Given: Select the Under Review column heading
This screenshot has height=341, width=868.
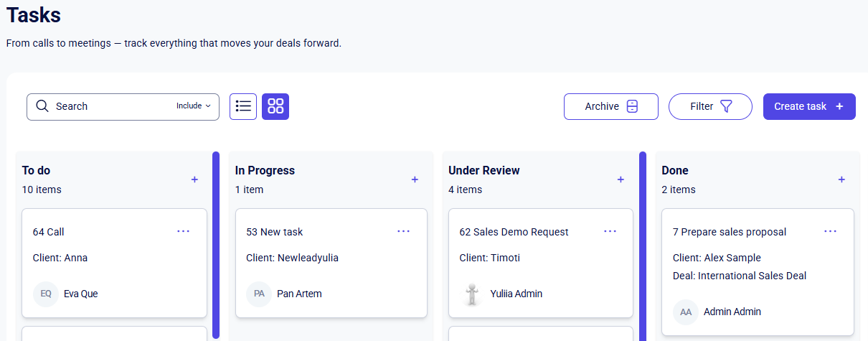Looking at the screenshot, I should click(x=484, y=170).
